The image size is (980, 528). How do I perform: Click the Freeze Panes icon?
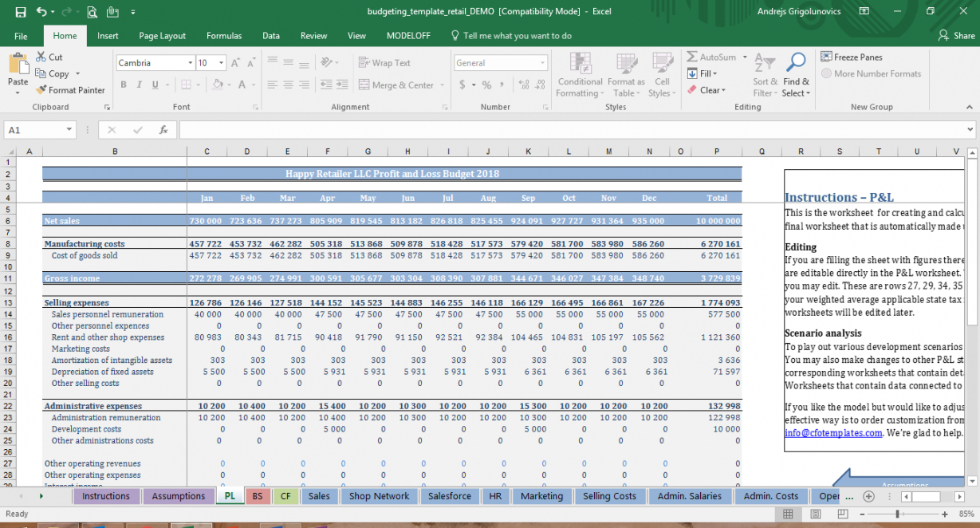(826, 57)
